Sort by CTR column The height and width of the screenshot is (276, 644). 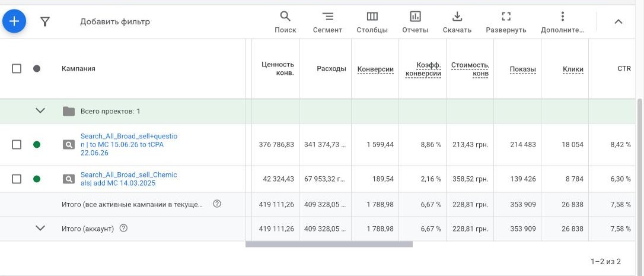(624, 69)
